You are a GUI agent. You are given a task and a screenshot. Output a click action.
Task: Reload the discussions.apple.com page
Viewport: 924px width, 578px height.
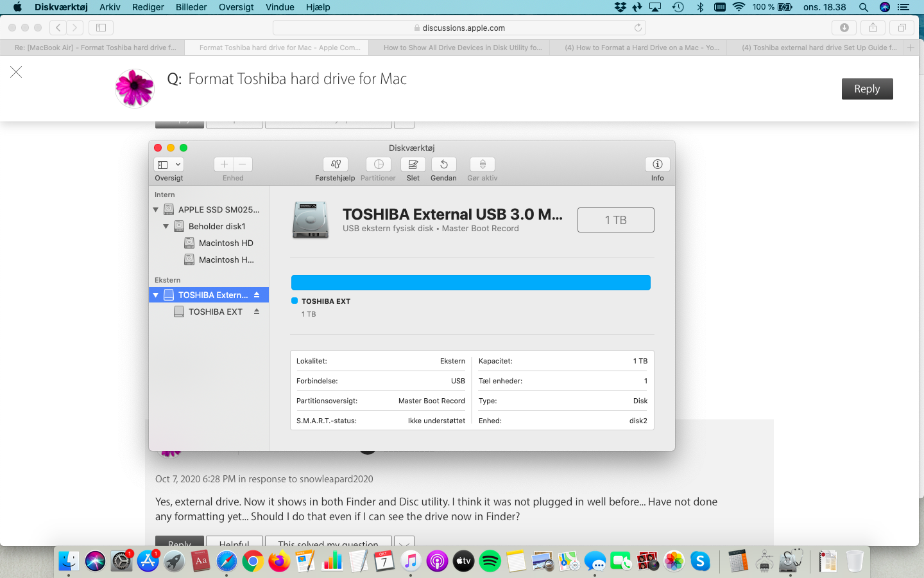coord(638,28)
